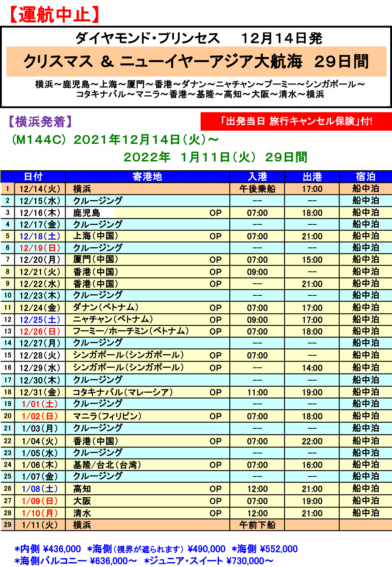Click the price *海側 ¥552,000
The width and height of the screenshot is (392, 567).
(265, 549)
